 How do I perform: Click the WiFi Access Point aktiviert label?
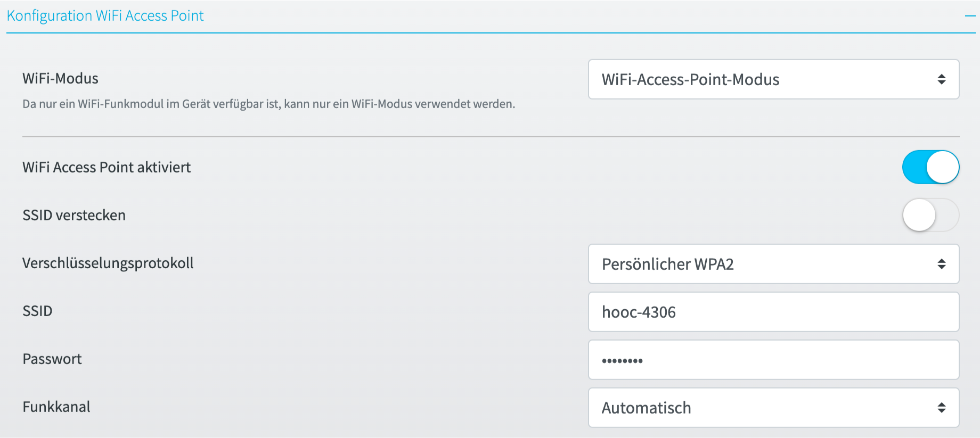[x=107, y=167]
